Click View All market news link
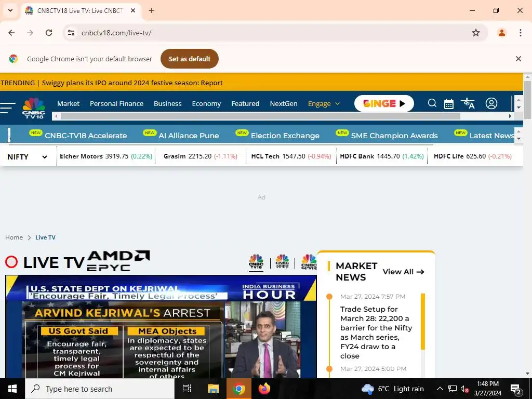Image resolution: width=532 pixels, height=399 pixels. [x=403, y=272]
